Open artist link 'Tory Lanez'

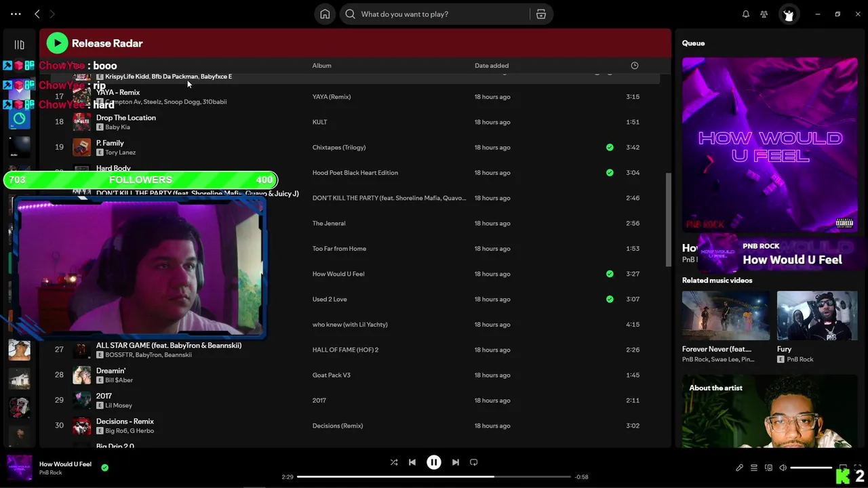121,152
